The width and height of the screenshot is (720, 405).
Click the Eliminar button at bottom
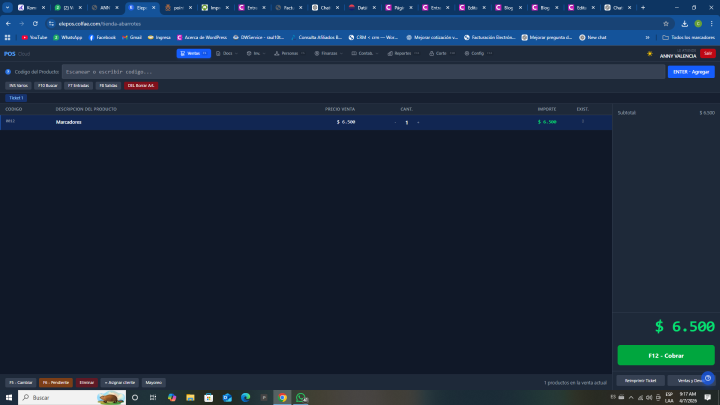pos(87,382)
